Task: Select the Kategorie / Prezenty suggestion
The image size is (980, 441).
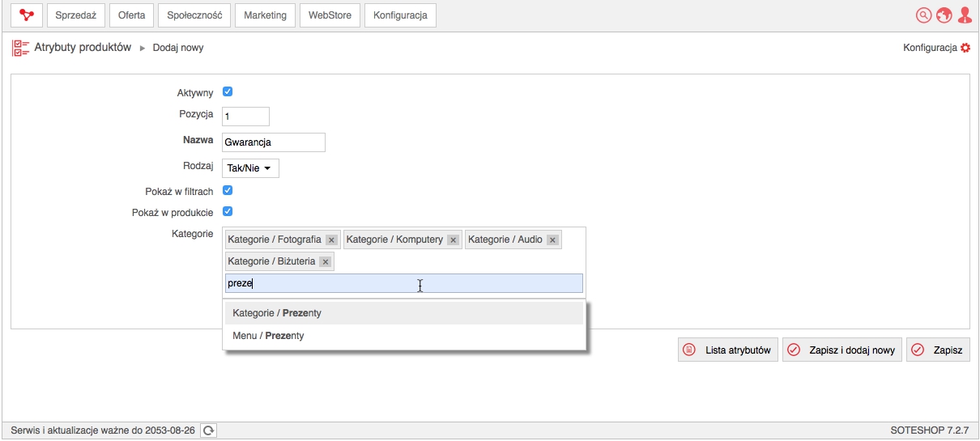Action: 404,313
